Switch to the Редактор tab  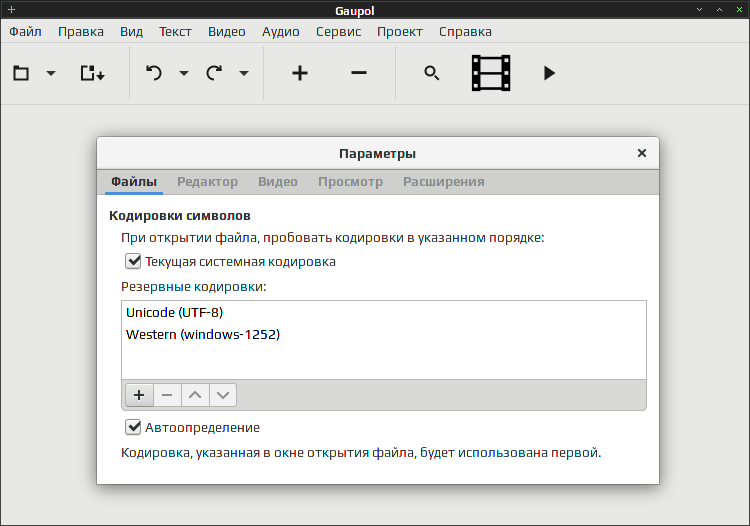click(207, 182)
